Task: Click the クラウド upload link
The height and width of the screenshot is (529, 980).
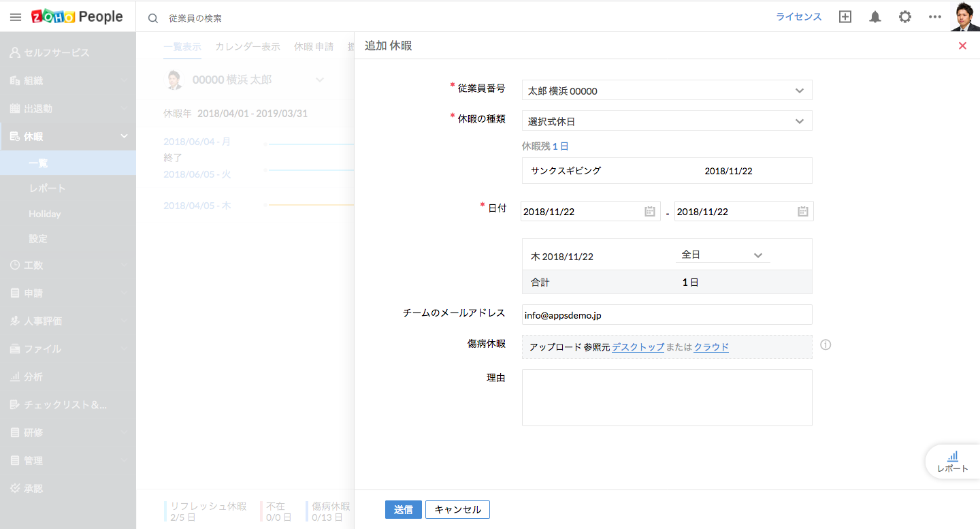Action: point(711,347)
